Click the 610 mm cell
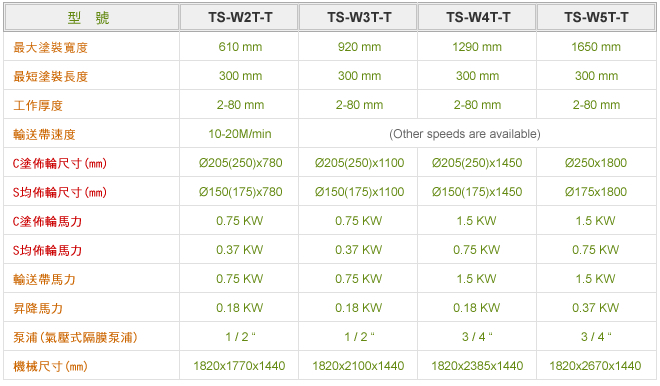660x386 pixels. [240, 47]
